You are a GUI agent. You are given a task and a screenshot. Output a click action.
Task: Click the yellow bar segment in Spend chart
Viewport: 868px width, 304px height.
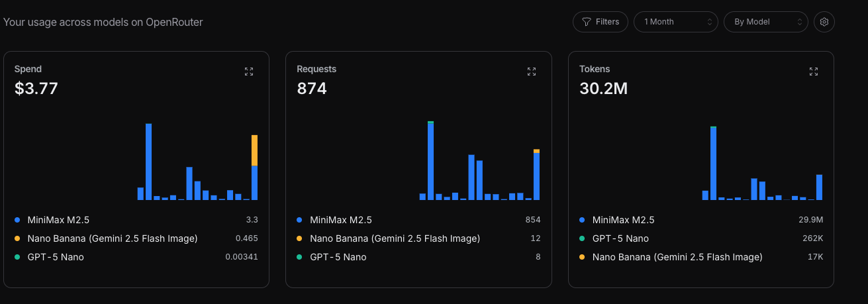point(254,150)
